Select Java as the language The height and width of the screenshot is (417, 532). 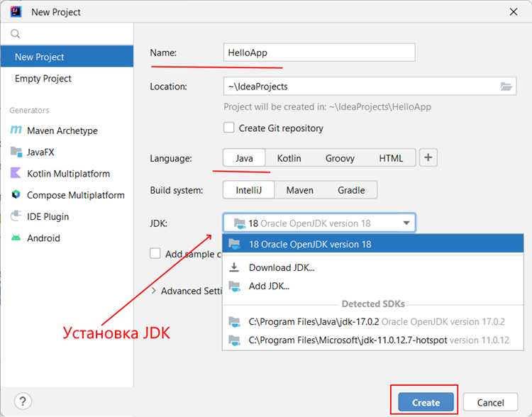coord(244,158)
